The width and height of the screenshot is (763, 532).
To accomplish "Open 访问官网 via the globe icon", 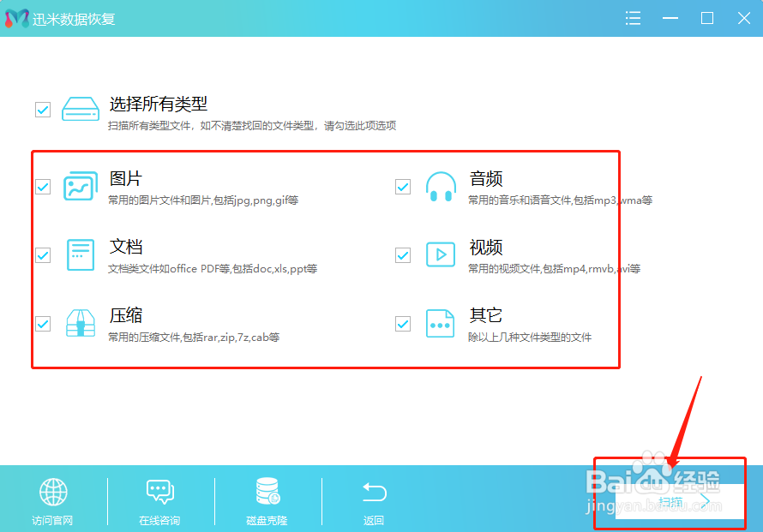I will tap(52, 492).
